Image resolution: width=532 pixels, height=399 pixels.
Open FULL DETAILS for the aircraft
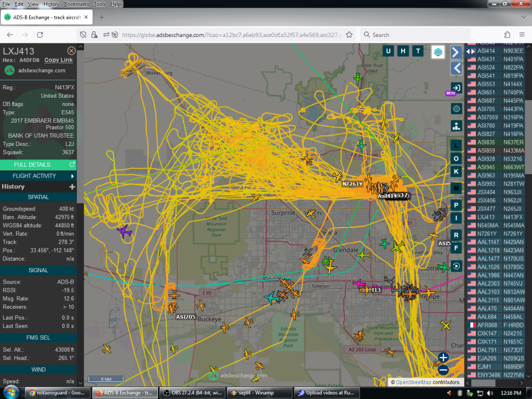tap(38, 165)
